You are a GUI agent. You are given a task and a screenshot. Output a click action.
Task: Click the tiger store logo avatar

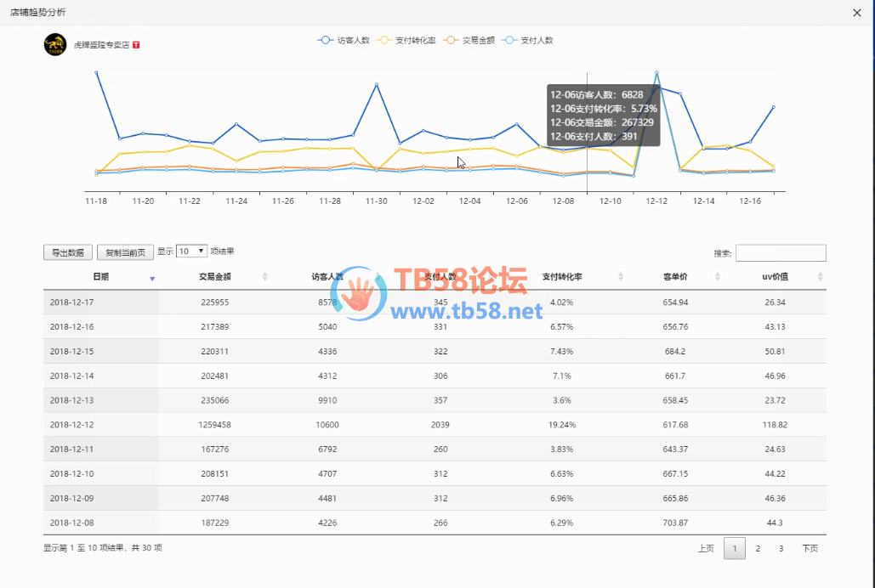pyautogui.click(x=54, y=44)
